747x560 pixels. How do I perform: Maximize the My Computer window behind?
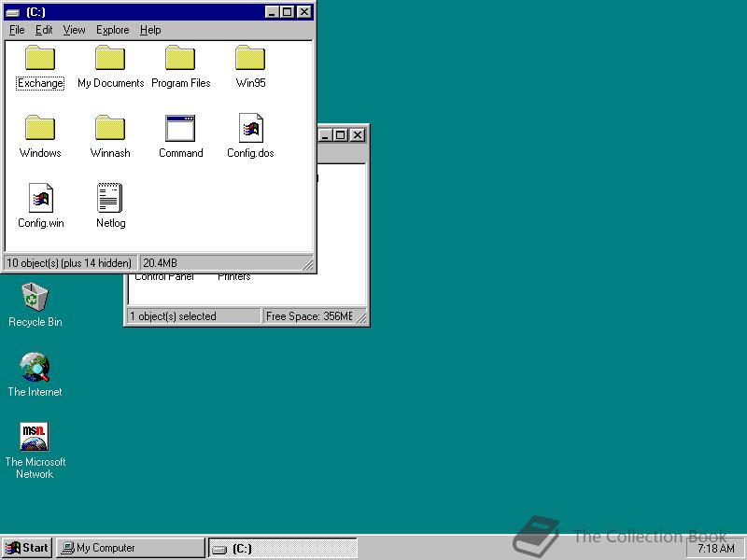pos(340,135)
